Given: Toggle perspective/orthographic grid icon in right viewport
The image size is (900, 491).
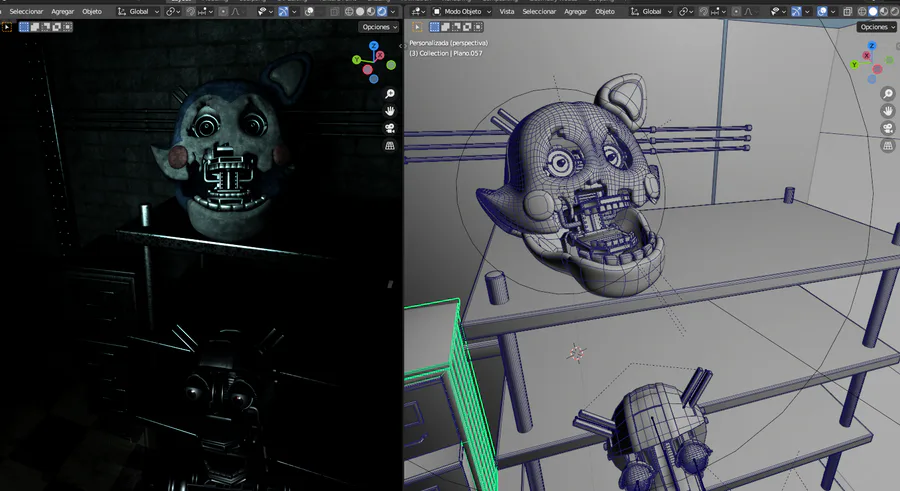Looking at the screenshot, I should click(887, 145).
